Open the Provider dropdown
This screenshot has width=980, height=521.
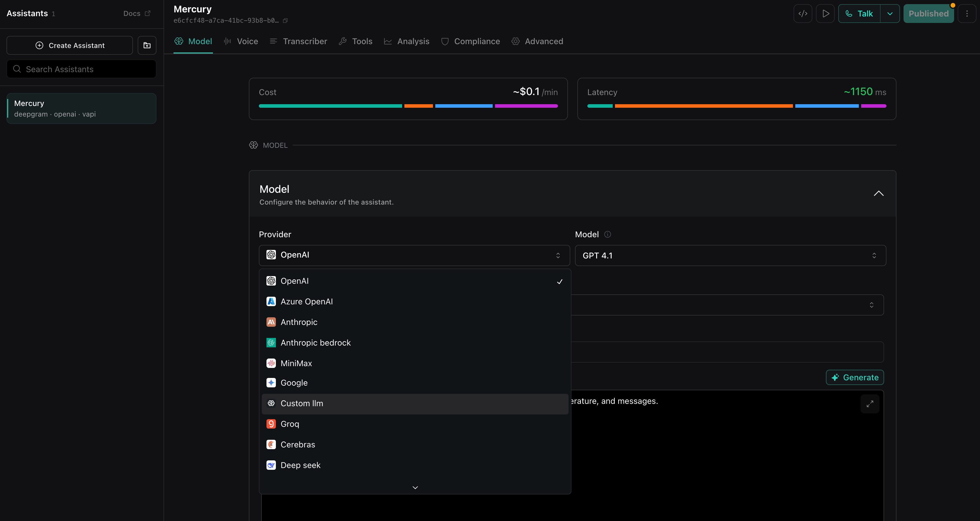pos(414,255)
